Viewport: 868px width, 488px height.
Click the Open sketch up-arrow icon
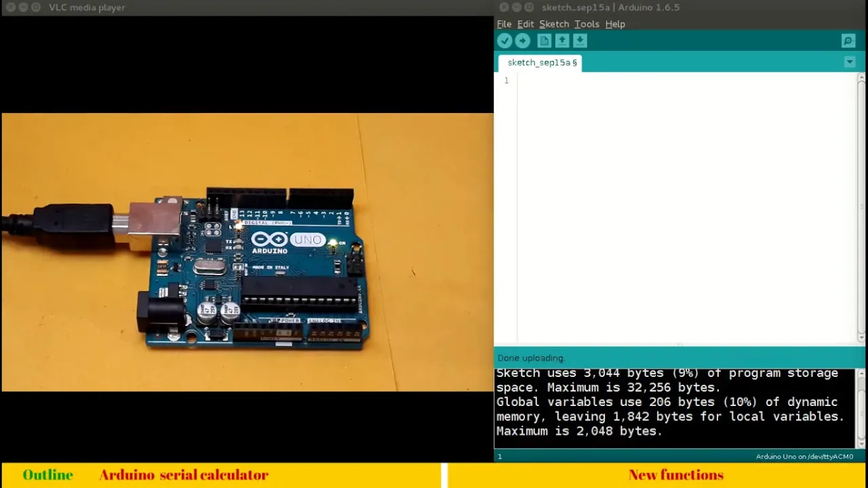(x=562, y=41)
